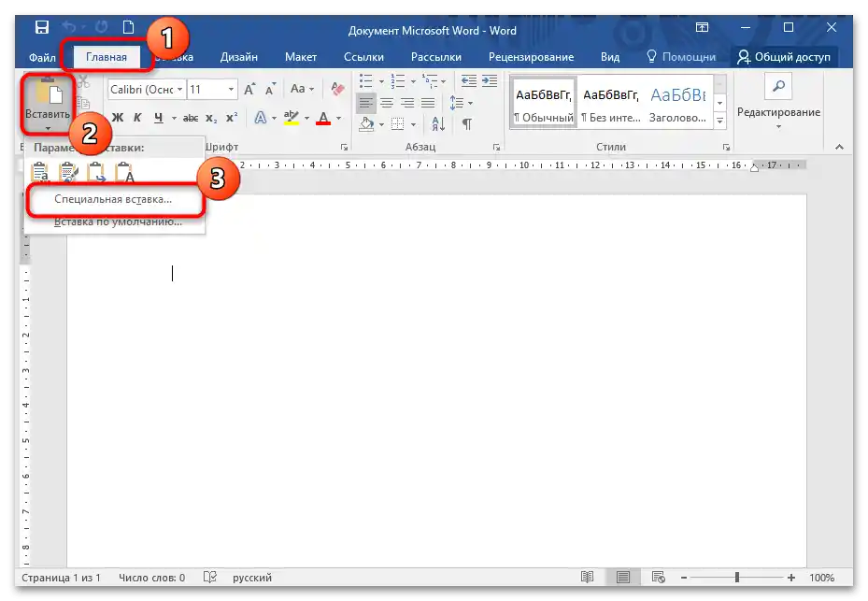
Task: Click the Redo icon in quick access toolbar
Action: click(101, 27)
